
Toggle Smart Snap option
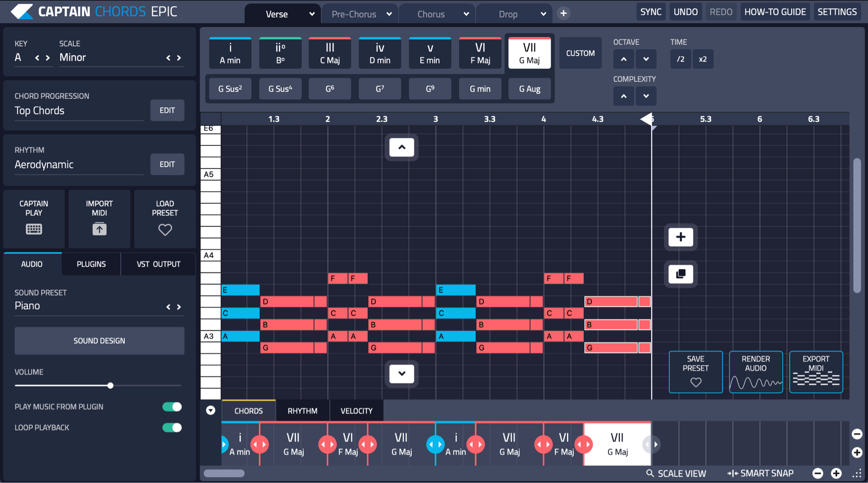[760, 473]
